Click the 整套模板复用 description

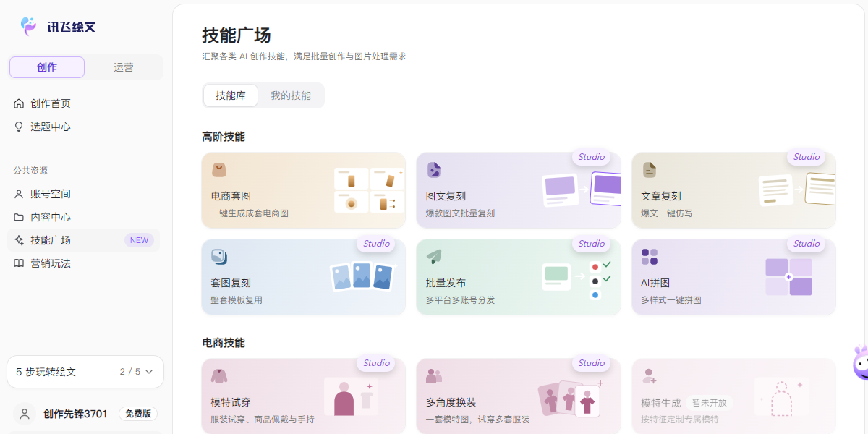tap(237, 300)
